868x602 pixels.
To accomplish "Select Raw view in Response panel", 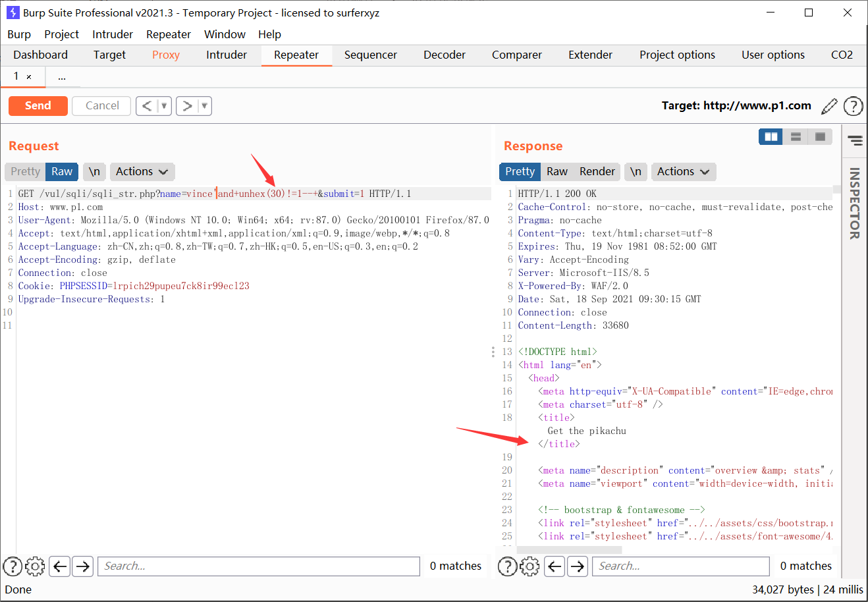I will pyautogui.click(x=556, y=171).
